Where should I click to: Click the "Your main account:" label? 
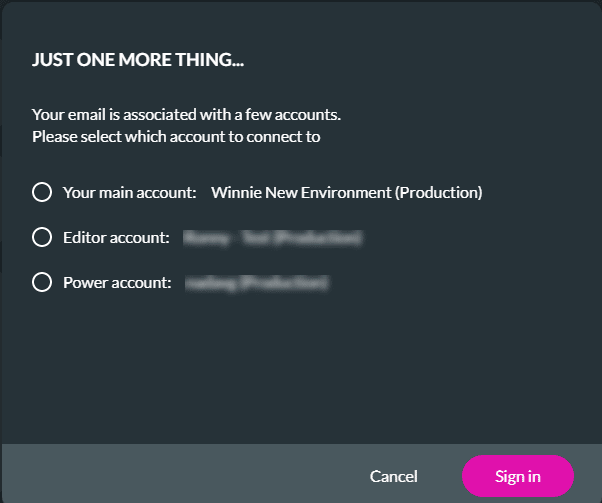point(129,192)
